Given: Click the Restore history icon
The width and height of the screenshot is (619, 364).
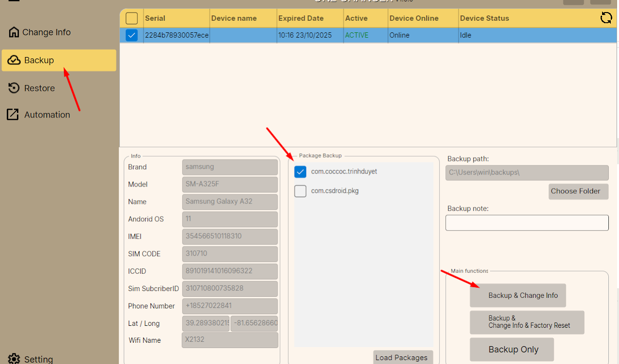Looking at the screenshot, I should [15, 88].
